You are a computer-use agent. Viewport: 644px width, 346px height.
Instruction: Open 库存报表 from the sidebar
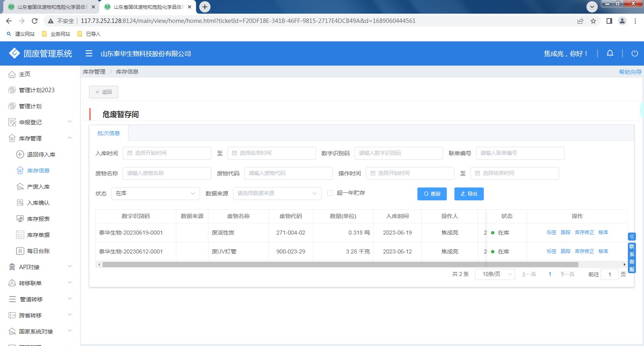point(38,219)
